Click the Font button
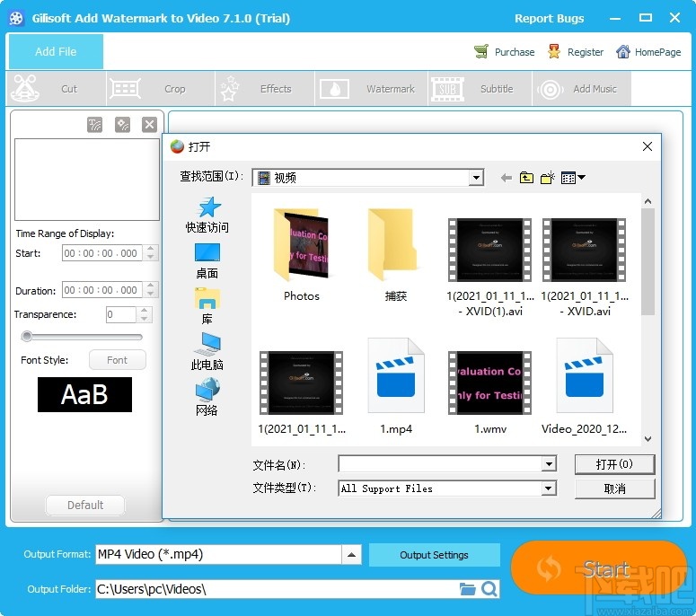 117,360
